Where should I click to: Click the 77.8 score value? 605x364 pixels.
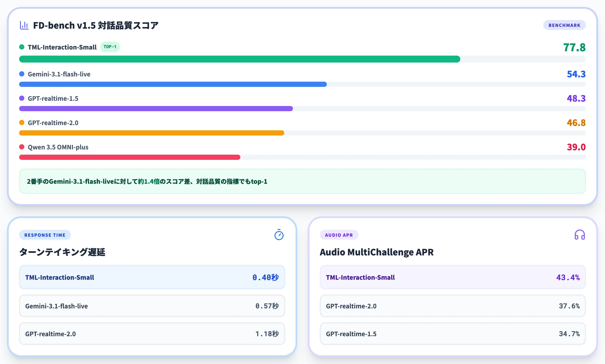pos(574,47)
